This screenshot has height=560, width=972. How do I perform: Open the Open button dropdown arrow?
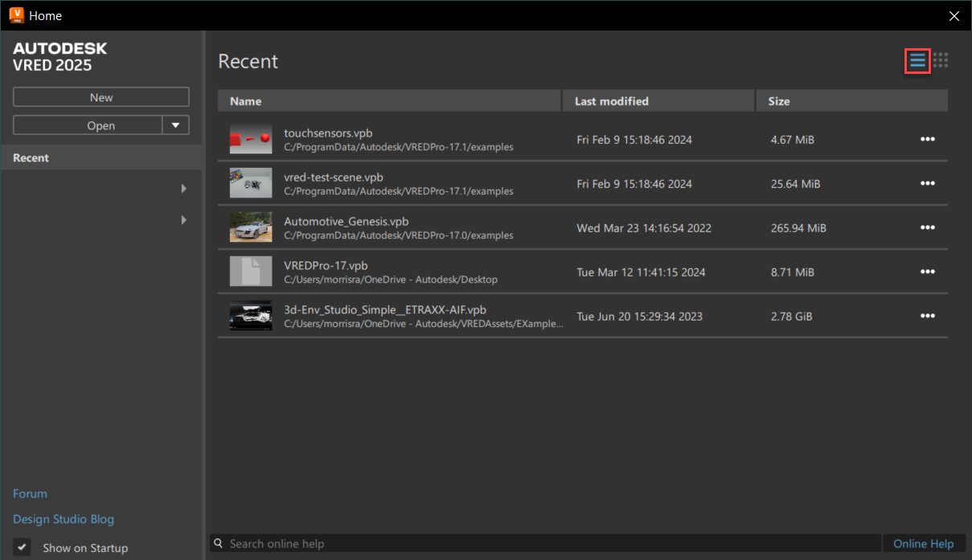(x=176, y=125)
